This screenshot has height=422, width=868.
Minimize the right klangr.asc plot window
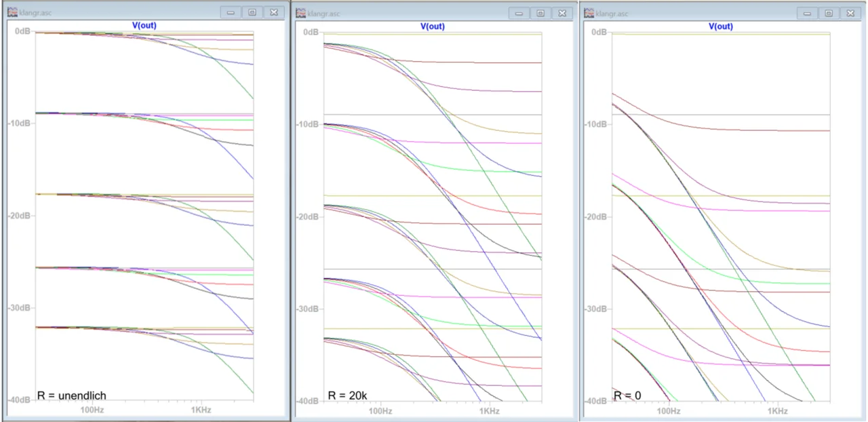coord(808,13)
